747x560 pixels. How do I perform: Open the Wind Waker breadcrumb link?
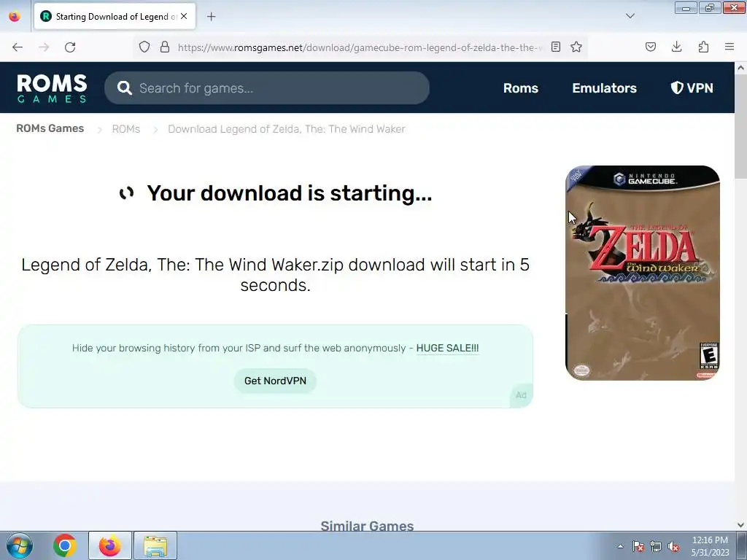(286, 129)
